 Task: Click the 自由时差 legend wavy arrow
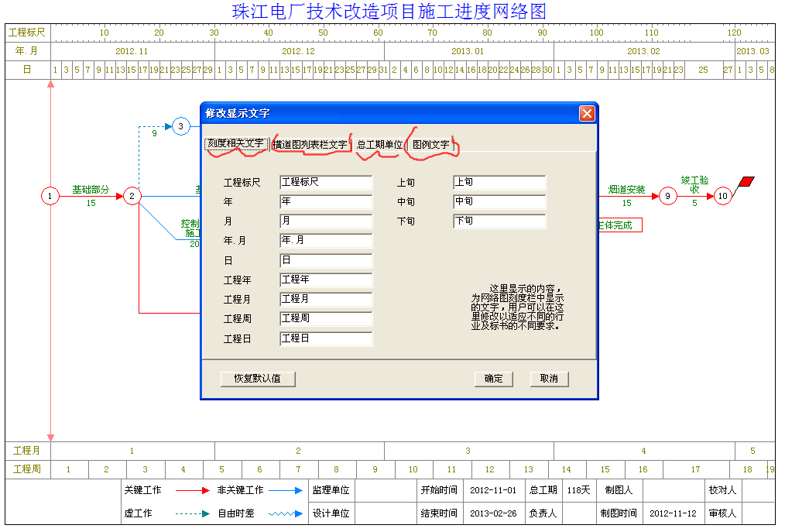pyautogui.click(x=286, y=514)
